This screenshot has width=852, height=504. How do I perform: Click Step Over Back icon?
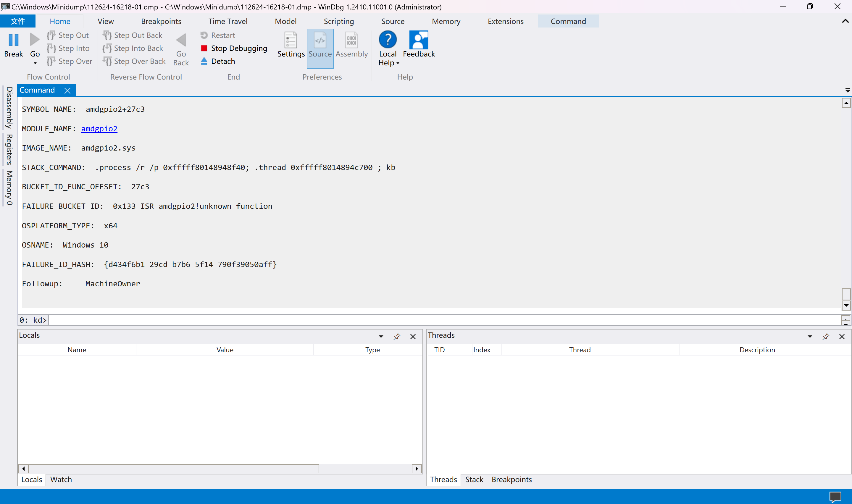pos(107,61)
